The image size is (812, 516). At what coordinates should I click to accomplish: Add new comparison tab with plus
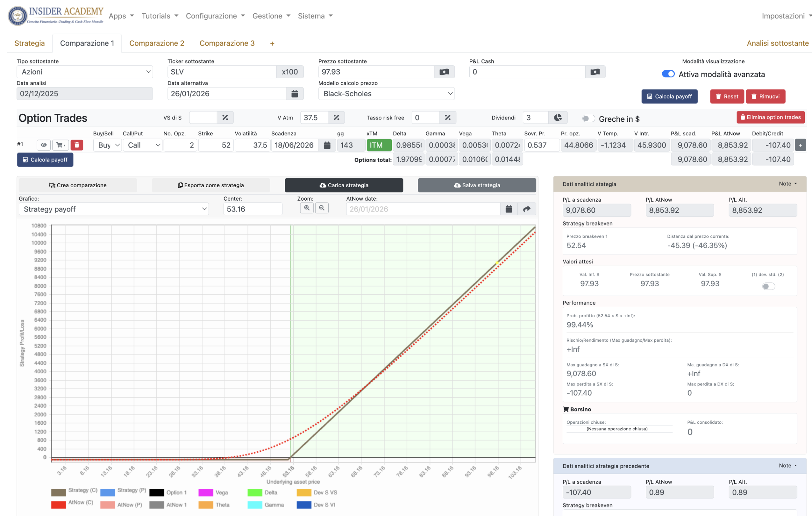272,43
